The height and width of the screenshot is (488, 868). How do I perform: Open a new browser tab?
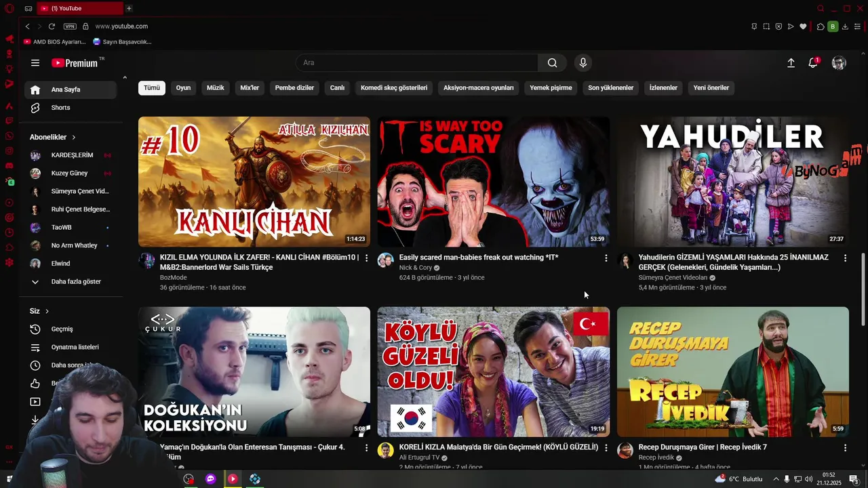click(x=129, y=8)
